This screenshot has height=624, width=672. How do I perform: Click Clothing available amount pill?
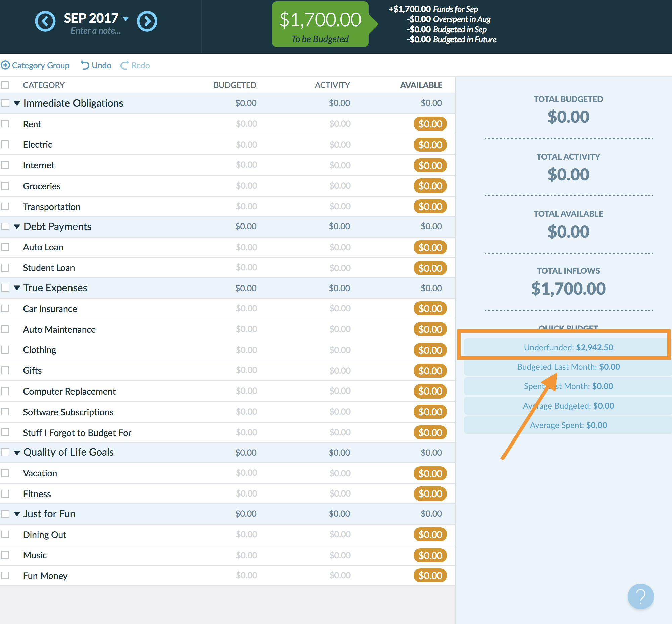[x=430, y=350]
